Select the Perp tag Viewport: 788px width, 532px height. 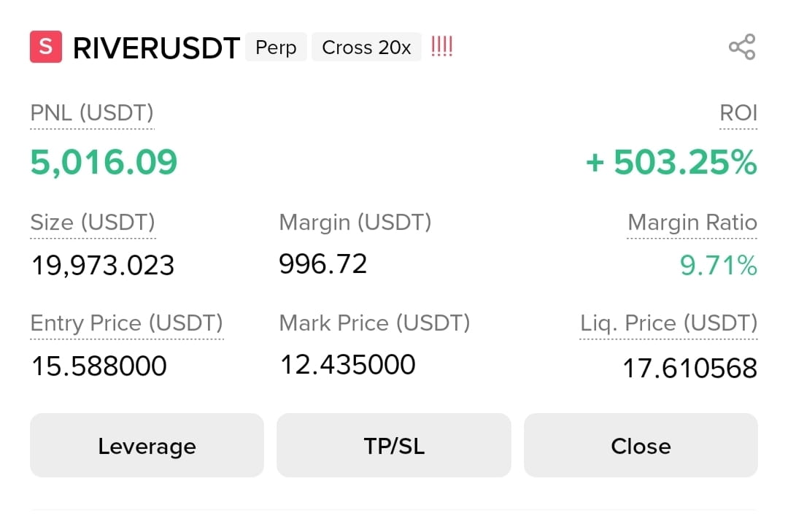(x=276, y=47)
